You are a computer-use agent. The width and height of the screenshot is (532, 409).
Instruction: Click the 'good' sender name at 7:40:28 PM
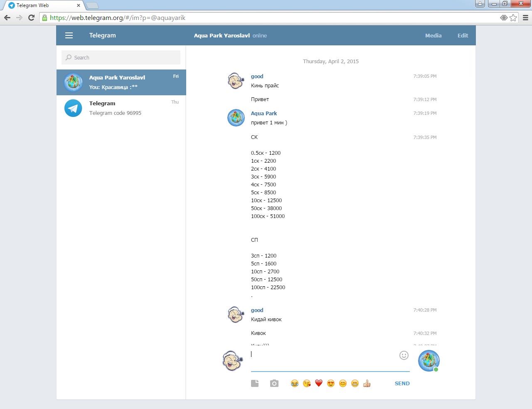[257, 310]
